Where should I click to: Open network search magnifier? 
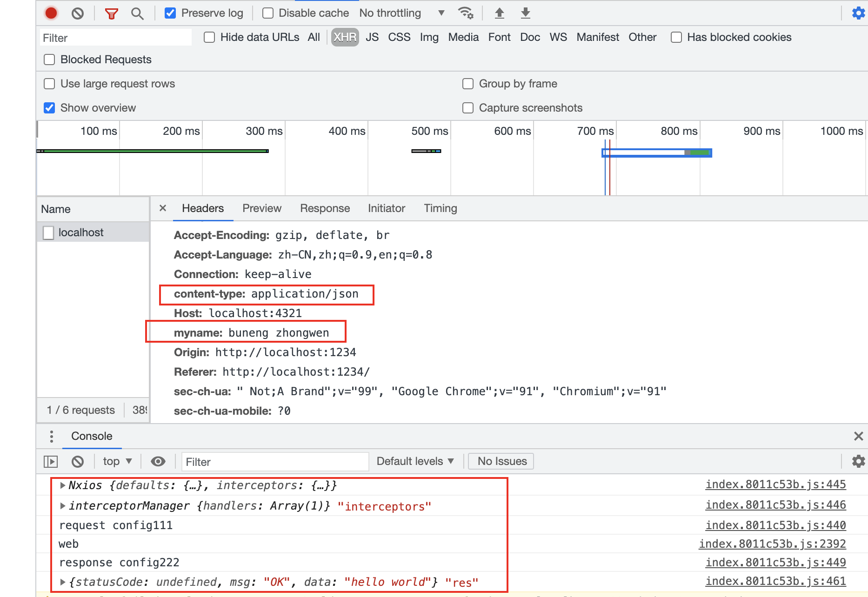click(137, 13)
